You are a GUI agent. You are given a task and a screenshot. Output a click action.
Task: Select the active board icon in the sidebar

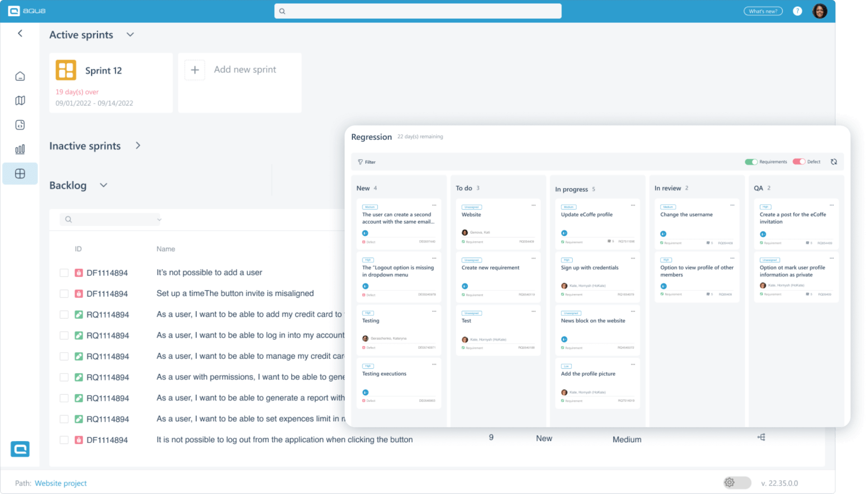20,174
